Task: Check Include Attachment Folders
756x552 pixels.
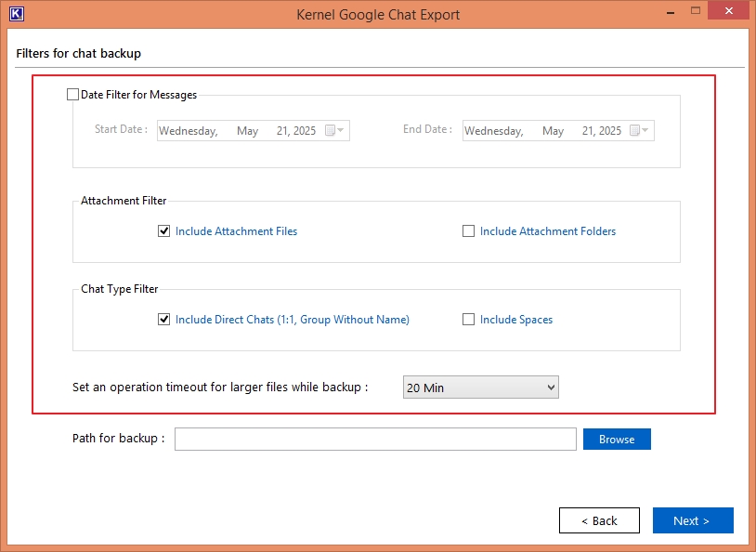Action: point(468,231)
